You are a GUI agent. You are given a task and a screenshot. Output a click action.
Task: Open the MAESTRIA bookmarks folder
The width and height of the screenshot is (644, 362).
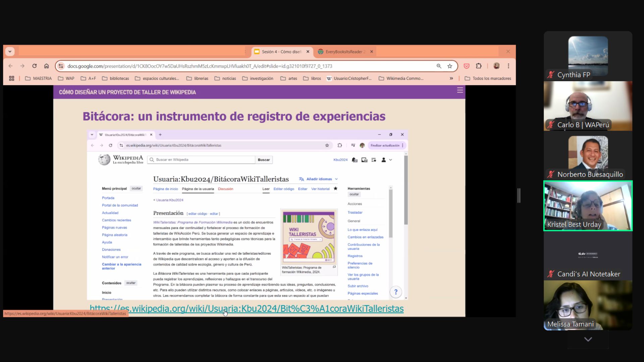pyautogui.click(x=39, y=78)
